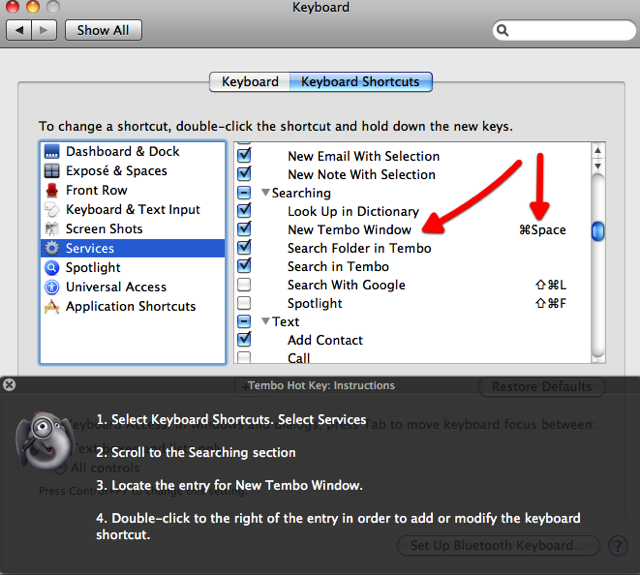
Task: Select the Add Contact row
Action: coord(325,340)
